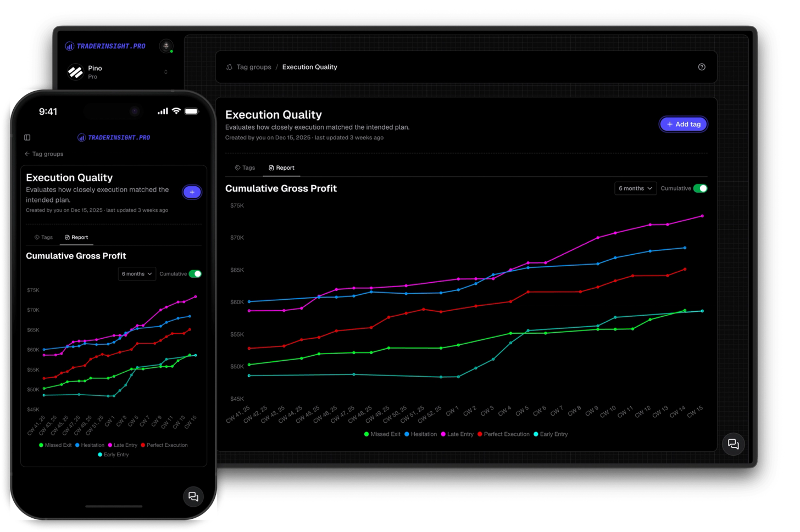Open the user avatar in desktop sidebar
The width and height of the screenshot is (800, 532).
click(166, 46)
